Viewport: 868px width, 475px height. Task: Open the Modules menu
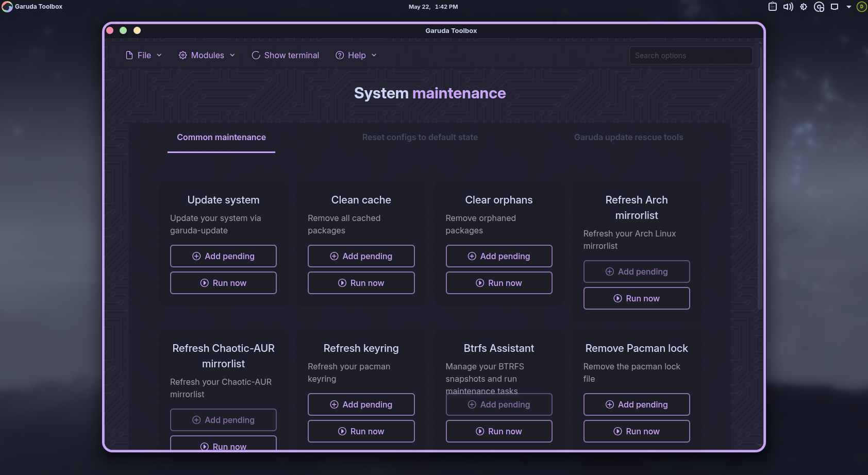[x=207, y=55]
